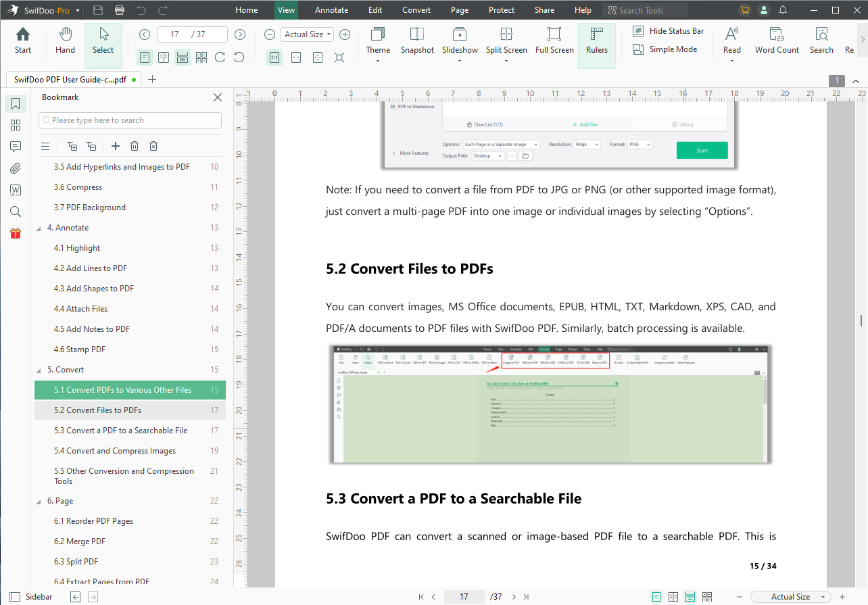Click the status bar page number field
This screenshot has height=605, width=868.
pos(464,597)
